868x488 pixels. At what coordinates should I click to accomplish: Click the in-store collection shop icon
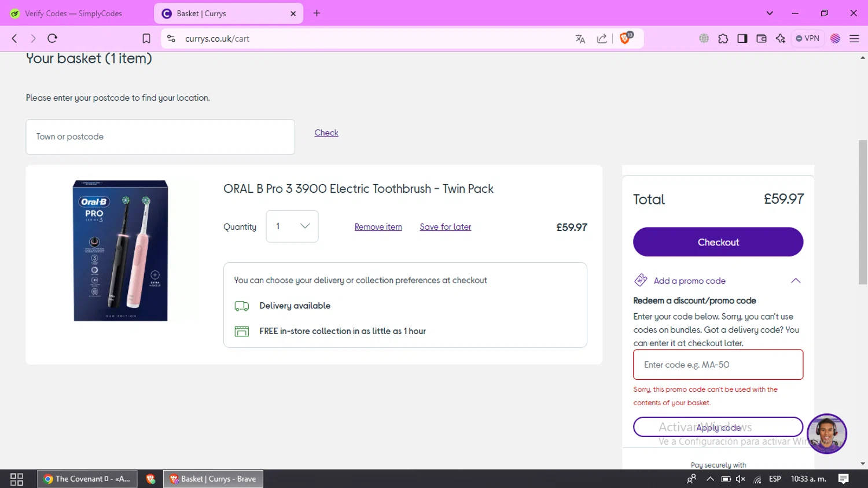[242, 331]
